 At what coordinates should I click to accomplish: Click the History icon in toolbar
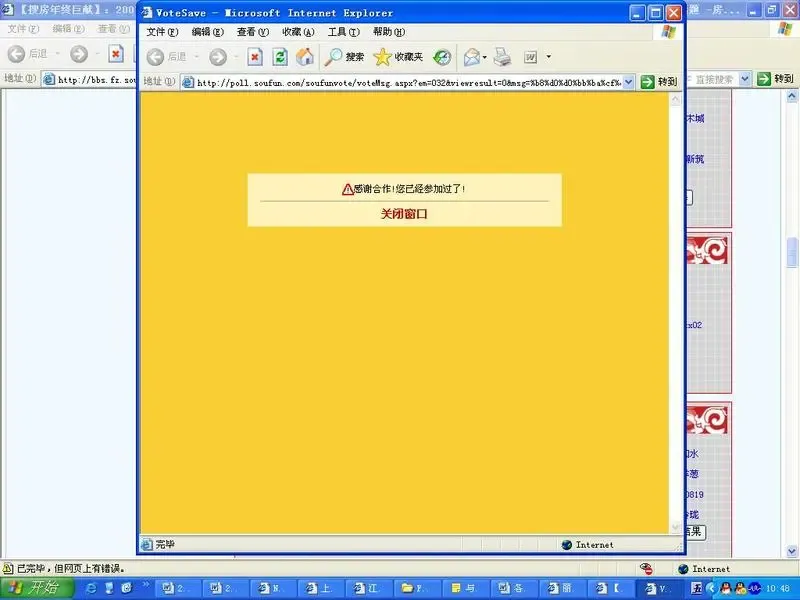(442, 57)
